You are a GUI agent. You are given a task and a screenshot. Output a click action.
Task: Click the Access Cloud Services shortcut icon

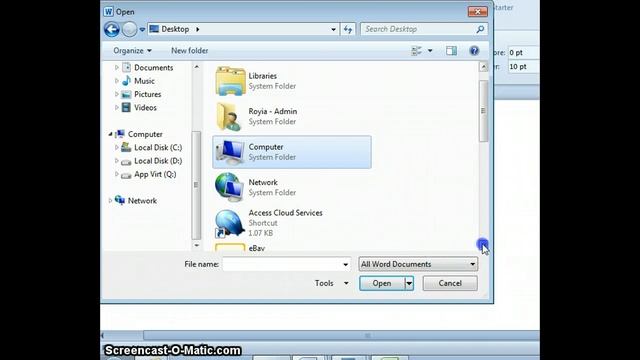(229, 223)
